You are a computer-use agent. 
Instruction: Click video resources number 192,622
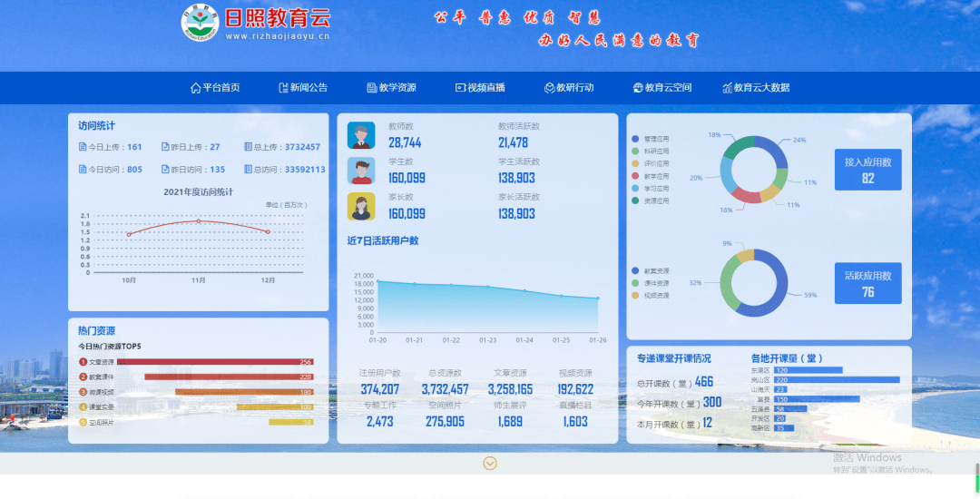coord(575,390)
